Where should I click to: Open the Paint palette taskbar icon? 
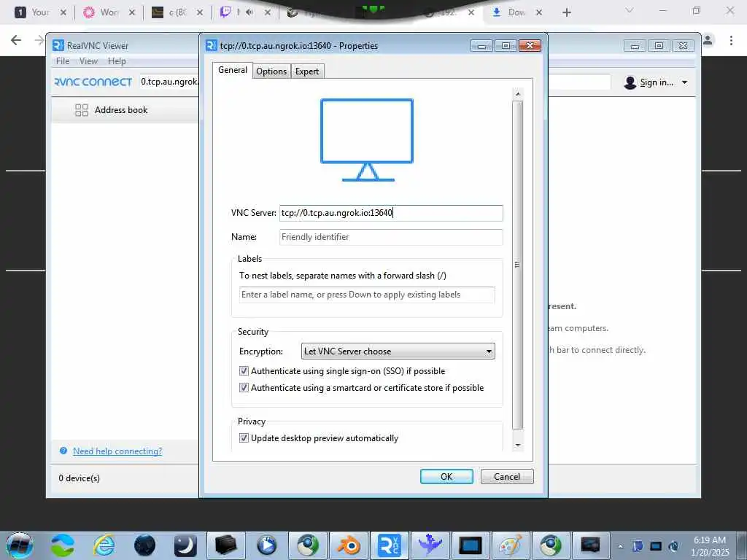[x=510, y=545]
